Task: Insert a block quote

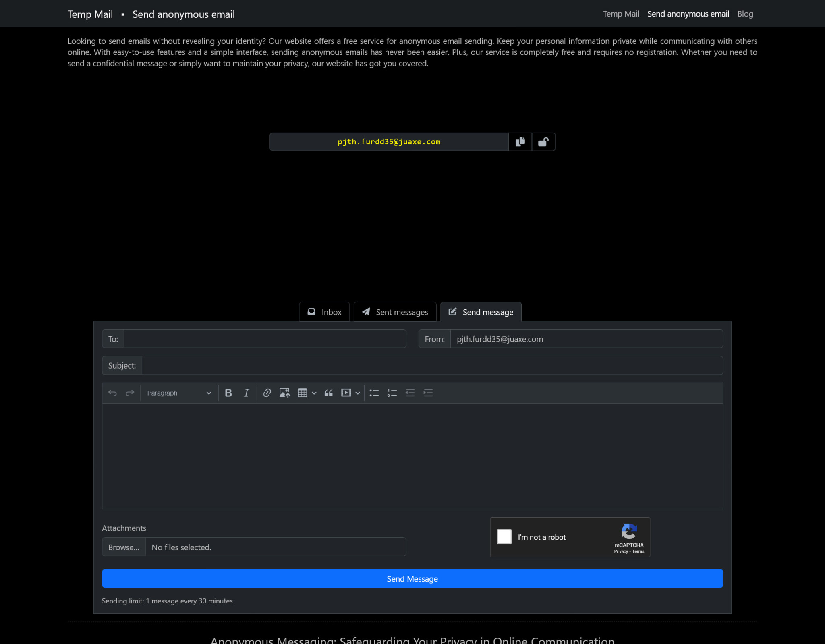Action: point(329,393)
